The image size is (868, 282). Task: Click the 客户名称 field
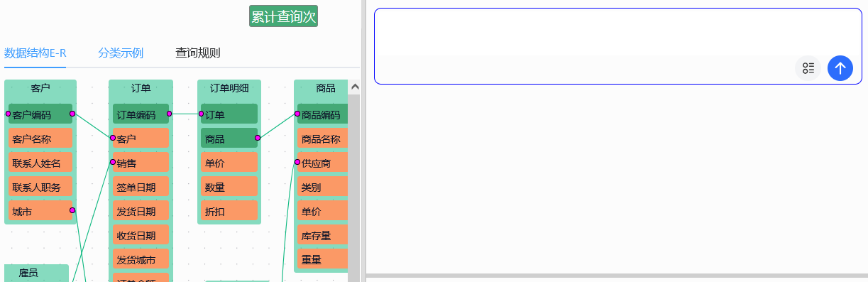tap(40, 138)
